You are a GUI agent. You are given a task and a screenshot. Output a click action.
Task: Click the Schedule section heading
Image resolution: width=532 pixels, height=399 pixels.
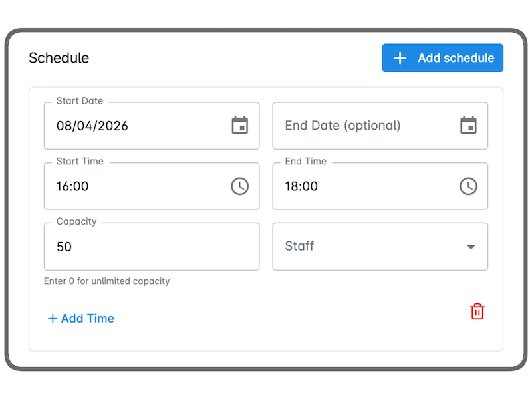point(59,58)
